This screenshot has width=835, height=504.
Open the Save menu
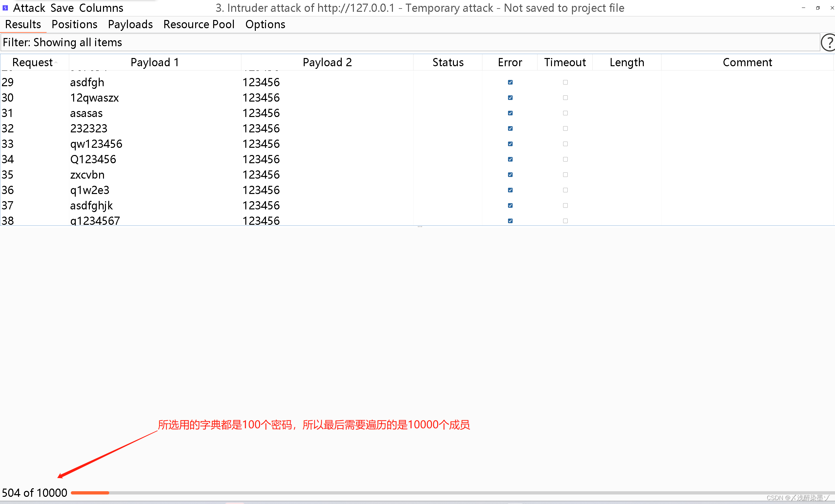pos(62,8)
